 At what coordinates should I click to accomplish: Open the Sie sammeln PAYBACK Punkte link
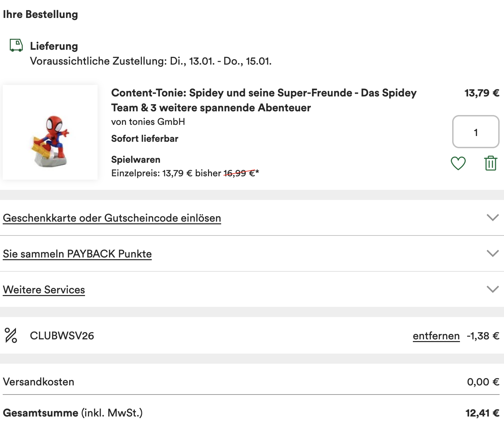[x=77, y=254]
